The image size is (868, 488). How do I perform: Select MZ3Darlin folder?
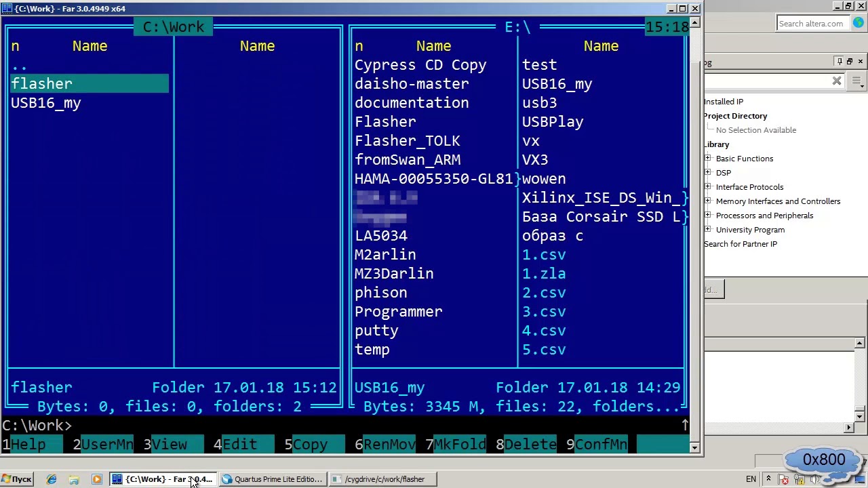(394, 274)
